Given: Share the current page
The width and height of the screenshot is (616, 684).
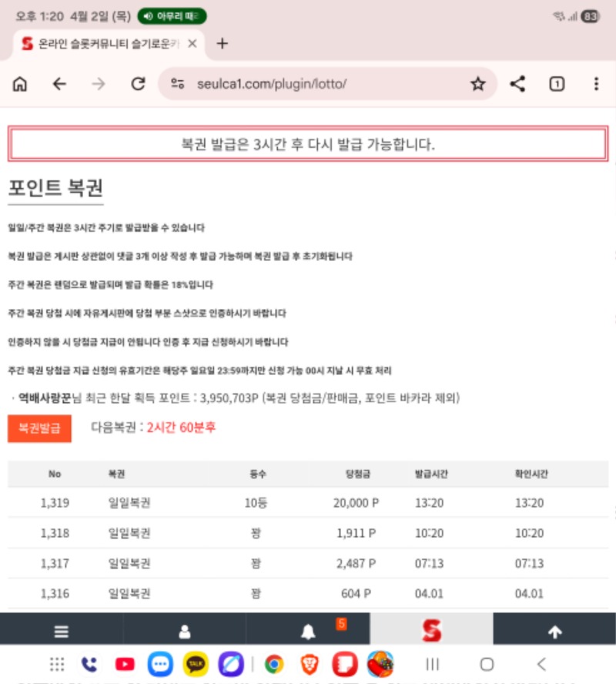Looking at the screenshot, I should click(x=518, y=85).
